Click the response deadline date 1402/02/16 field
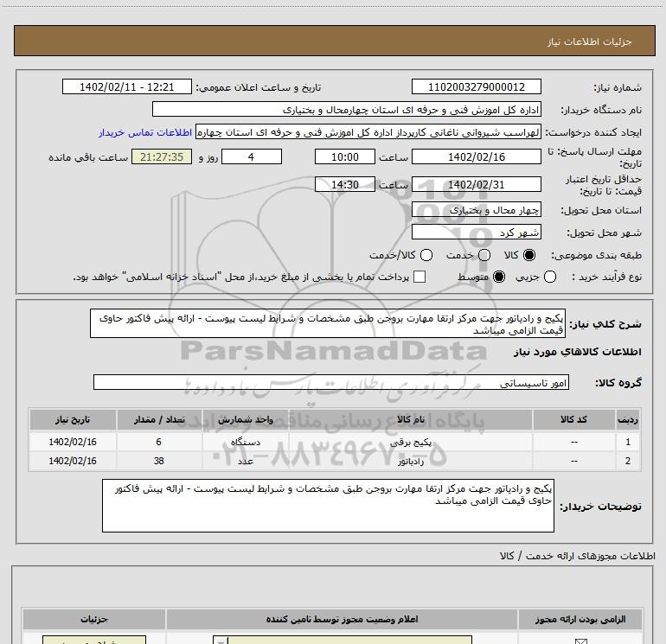The height and width of the screenshot is (644, 666). pos(476,156)
